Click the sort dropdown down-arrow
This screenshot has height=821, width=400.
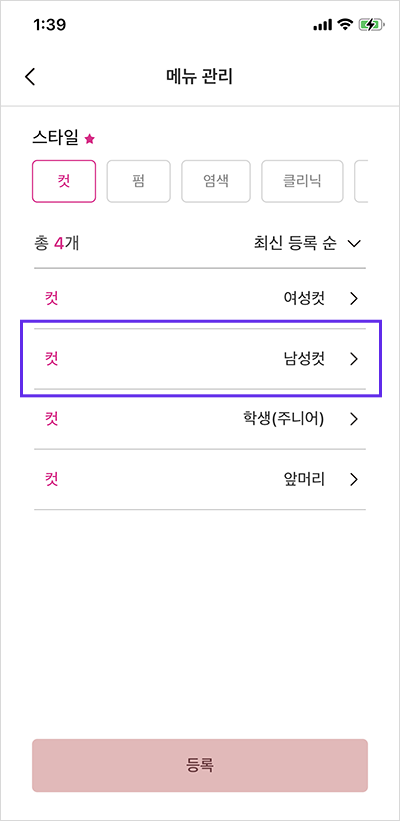354,243
